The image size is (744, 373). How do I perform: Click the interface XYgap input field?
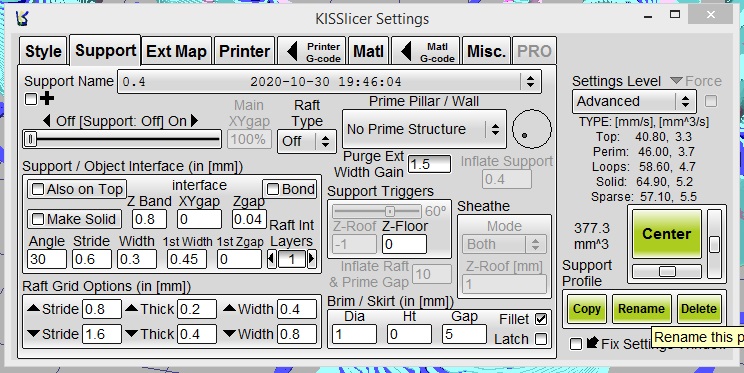[199, 219]
